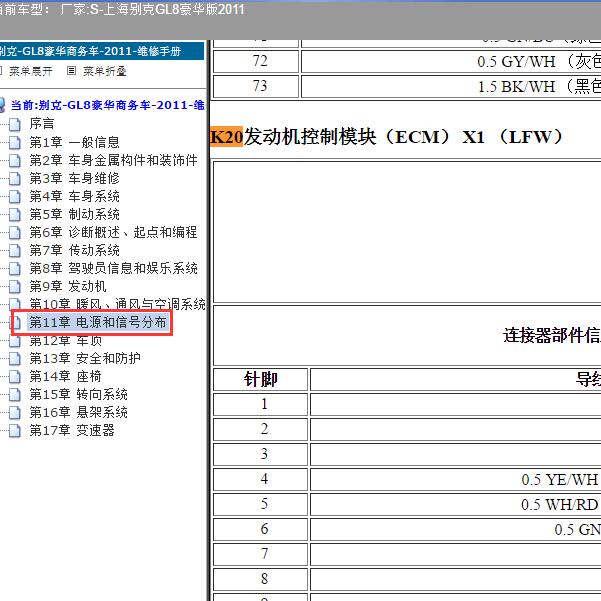601x601 pixels.
Task: Click the panel title 别克-GL8豪华商务车-2011-维修手册
Action: tap(90, 51)
